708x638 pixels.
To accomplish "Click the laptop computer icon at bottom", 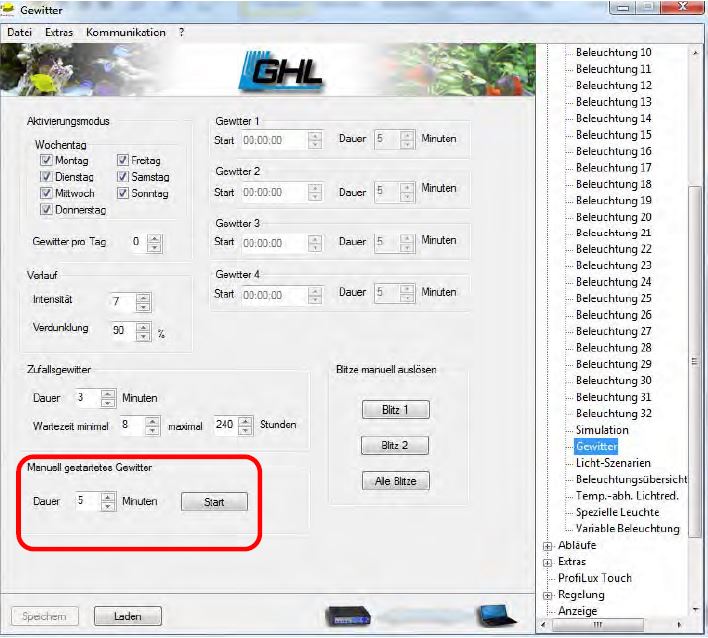I will [494, 614].
